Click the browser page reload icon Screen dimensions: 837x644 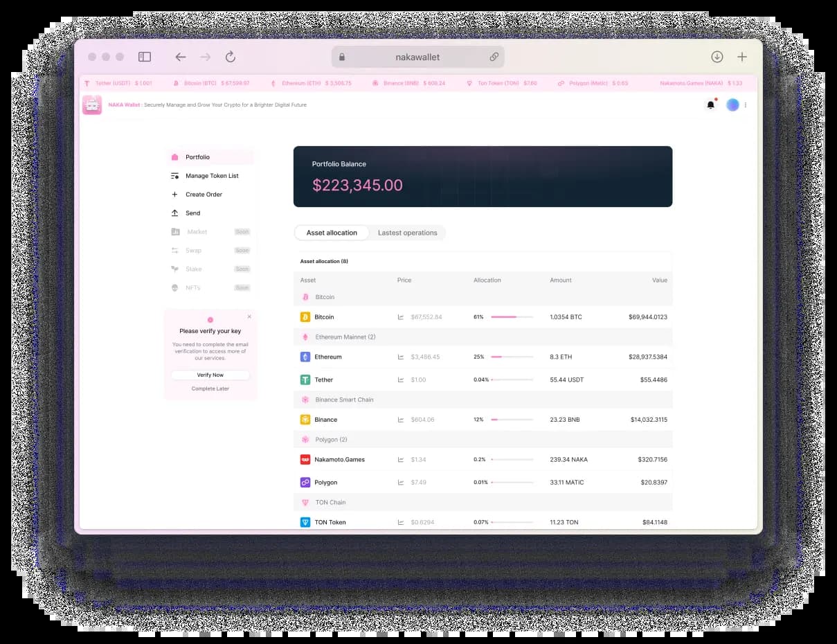[x=231, y=57]
